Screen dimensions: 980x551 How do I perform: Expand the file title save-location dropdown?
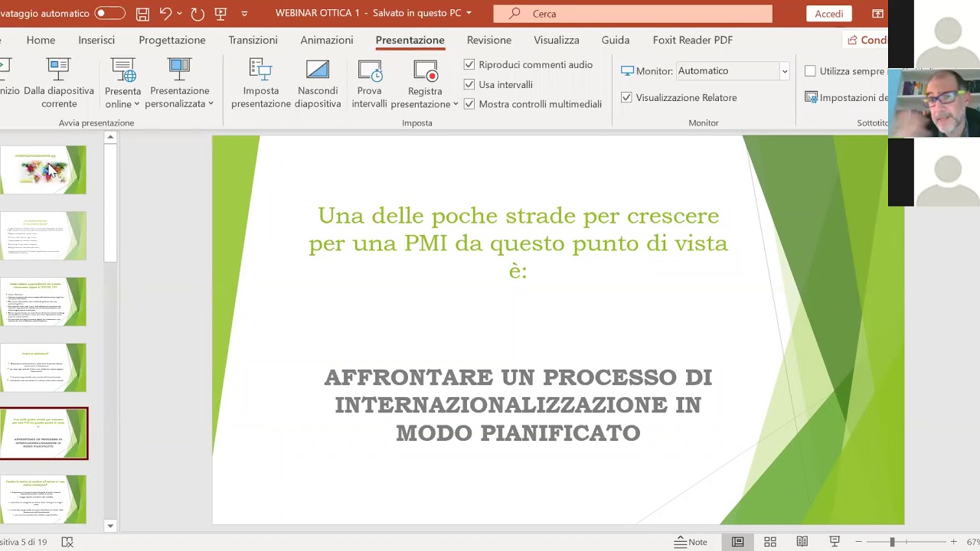click(x=469, y=13)
